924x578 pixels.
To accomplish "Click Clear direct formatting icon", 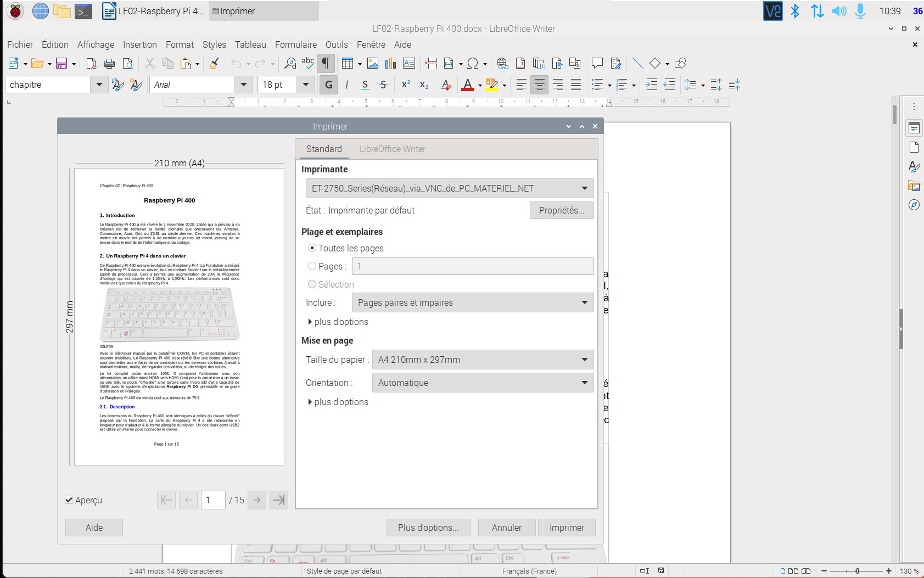I will [x=446, y=85].
